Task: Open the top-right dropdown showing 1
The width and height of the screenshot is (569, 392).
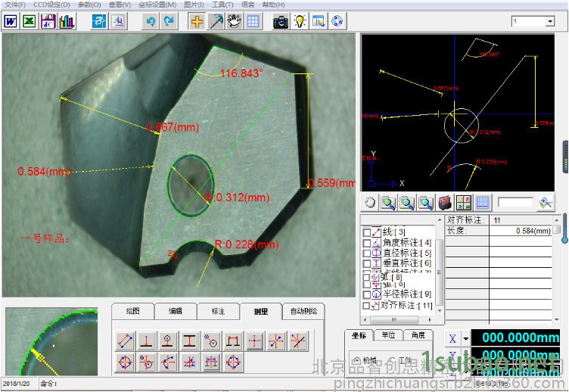Action: click(549, 21)
